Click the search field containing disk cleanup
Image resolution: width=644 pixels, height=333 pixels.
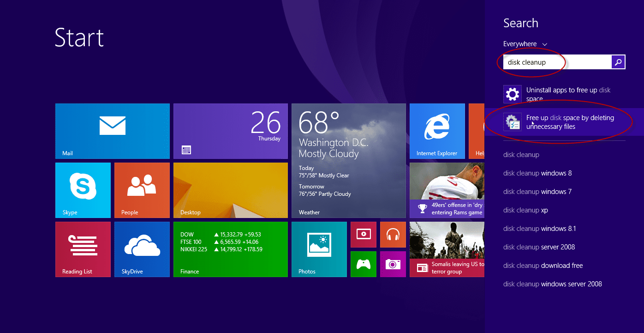pyautogui.click(x=557, y=62)
